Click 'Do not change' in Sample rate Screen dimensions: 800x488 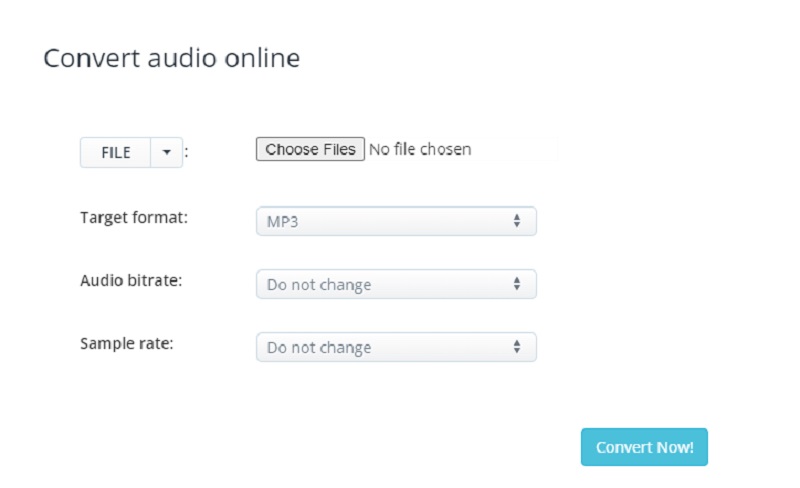(x=319, y=348)
